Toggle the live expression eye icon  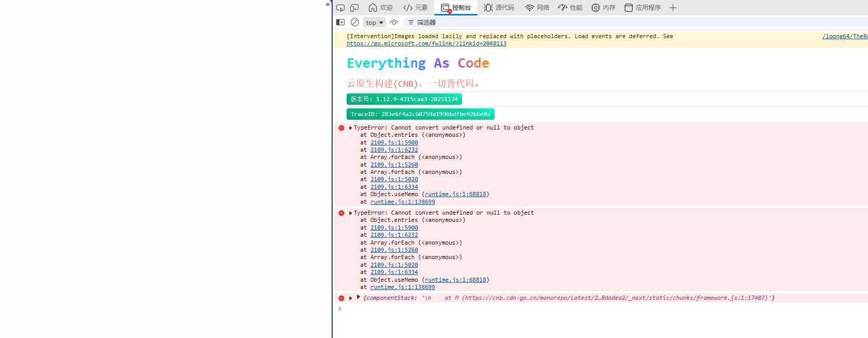(x=394, y=22)
